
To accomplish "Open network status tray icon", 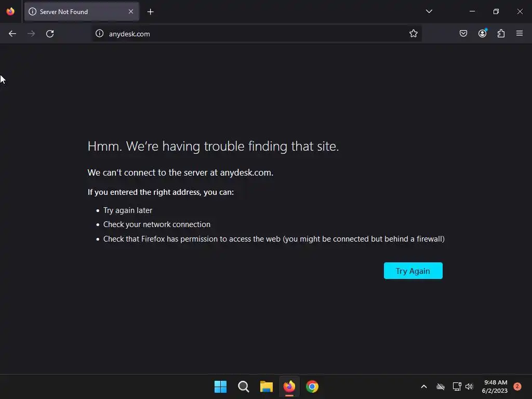I will tap(457, 387).
